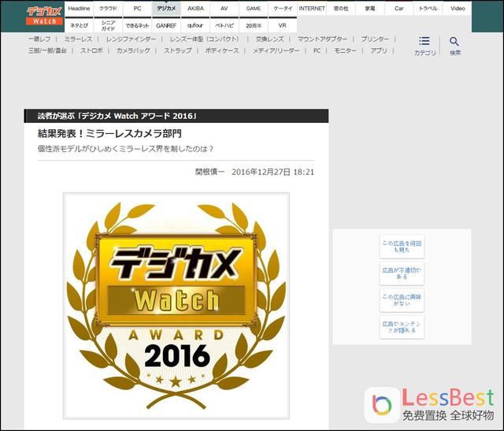Click the アプリ category link
The image size is (504, 431).
pos(379,50)
